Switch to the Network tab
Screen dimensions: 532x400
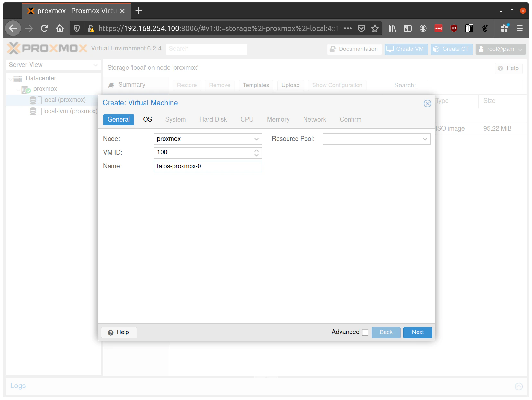click(x=315, y=120)
